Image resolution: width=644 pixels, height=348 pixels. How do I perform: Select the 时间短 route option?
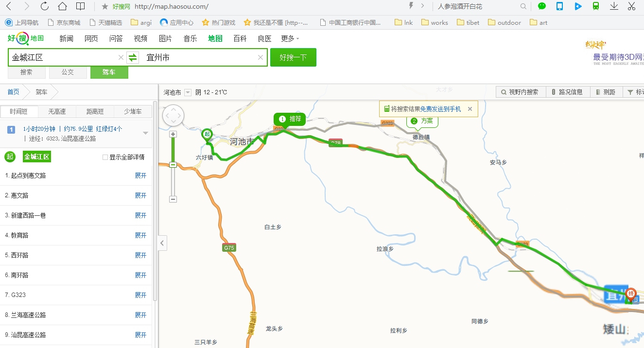[x=18, y=111]
